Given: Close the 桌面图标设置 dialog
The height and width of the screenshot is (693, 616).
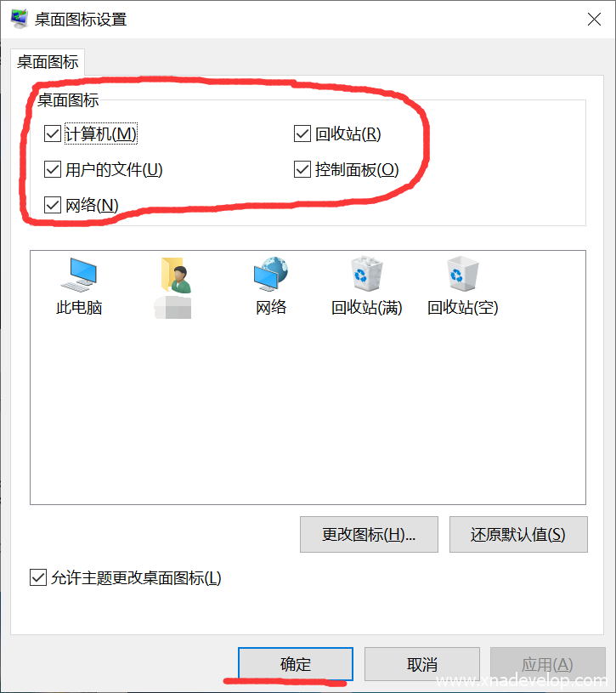Looking at the screenshot, I should (x=595, y=19).
